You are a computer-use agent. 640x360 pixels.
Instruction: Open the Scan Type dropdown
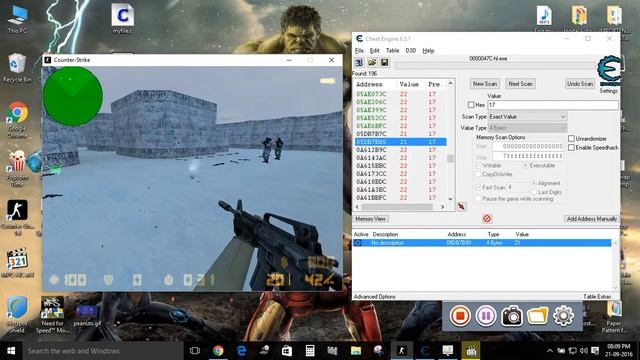(x=527, y=117)
